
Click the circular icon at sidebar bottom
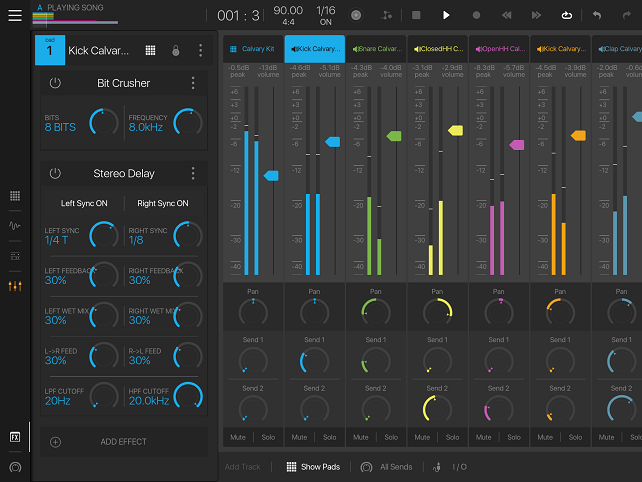point(15,467)
